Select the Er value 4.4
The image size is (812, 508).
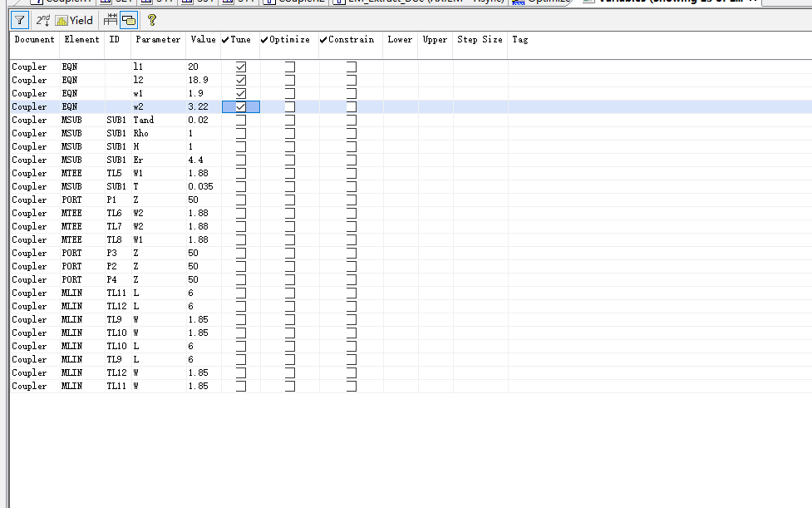click(x=196, y=160)
